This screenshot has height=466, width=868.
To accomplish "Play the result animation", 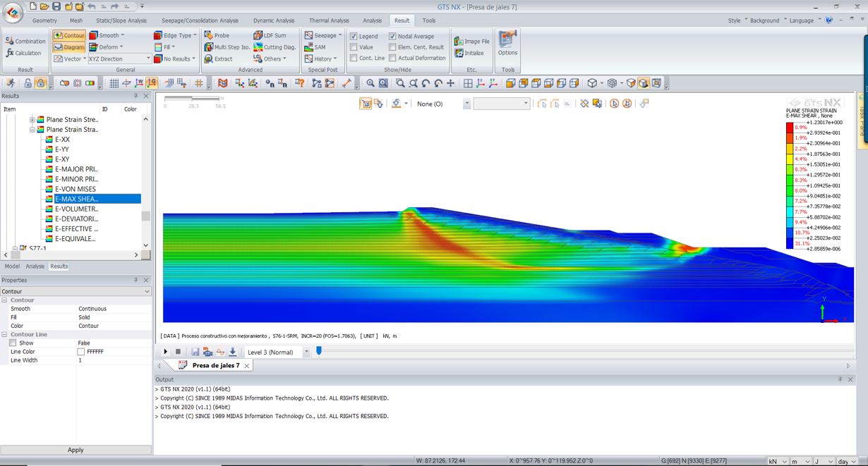I will (166, 352).
